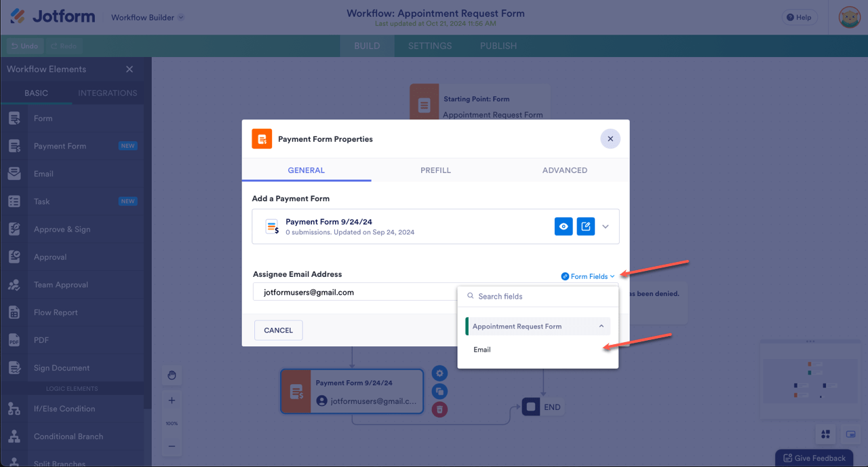
Task: Select the Approval element icon
Action: [x=14, y=257]
